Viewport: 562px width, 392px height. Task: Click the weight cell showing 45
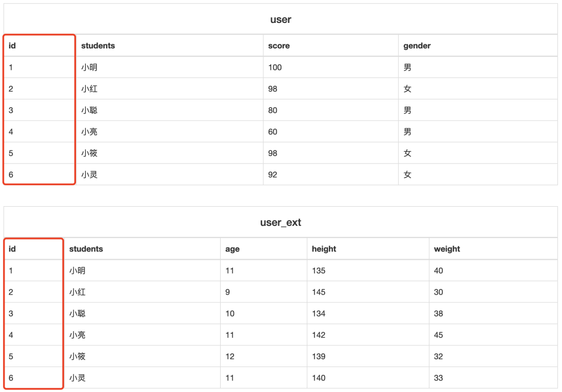(438, 335)
